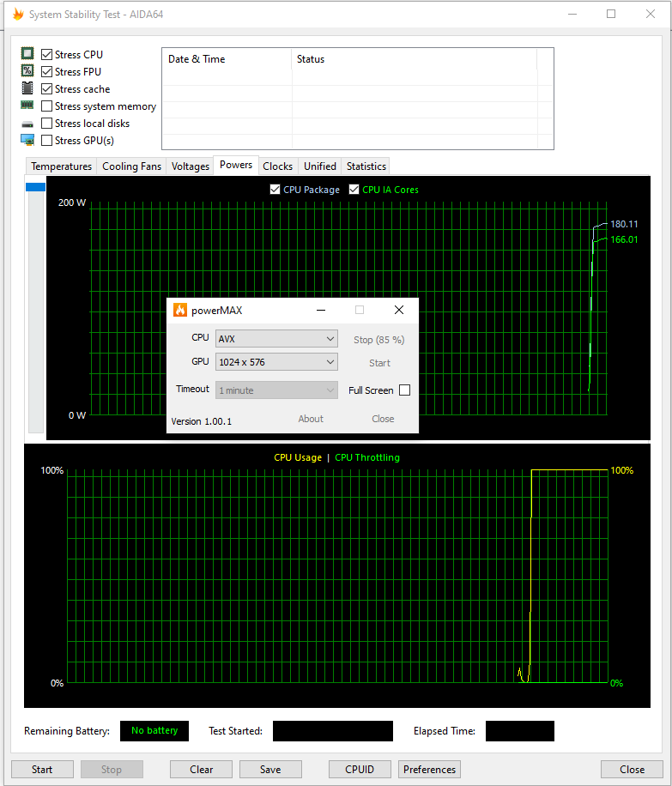Image resolution: width=672 pixels, height=786 pixels.
Task: Click Stop (85 %) in powerMAX
Action: coord(379,340)
